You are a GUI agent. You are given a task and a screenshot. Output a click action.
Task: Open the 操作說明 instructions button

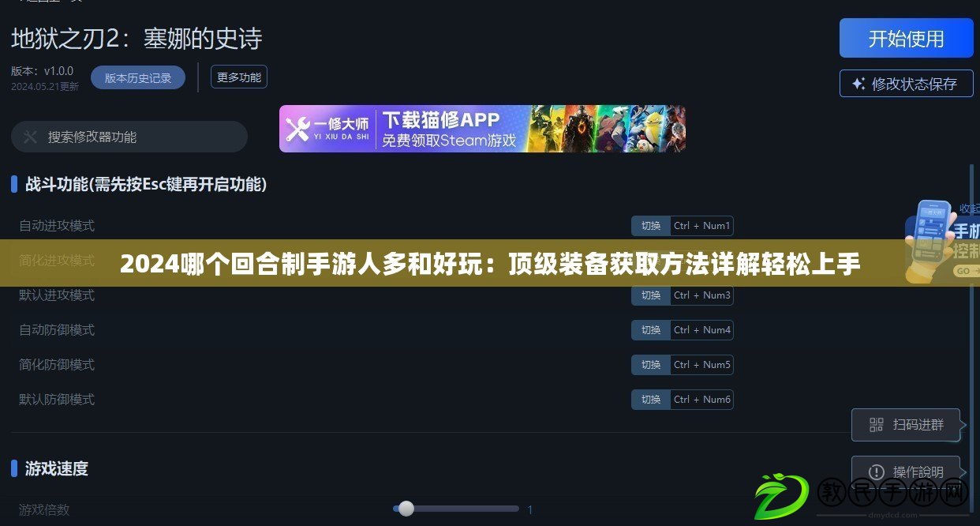(x=906, y=472)
